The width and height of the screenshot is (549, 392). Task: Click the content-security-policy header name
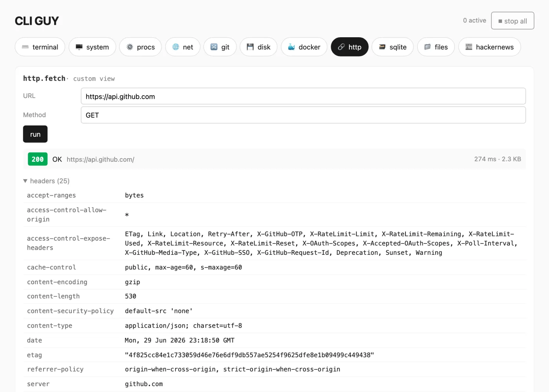[70, 311]
